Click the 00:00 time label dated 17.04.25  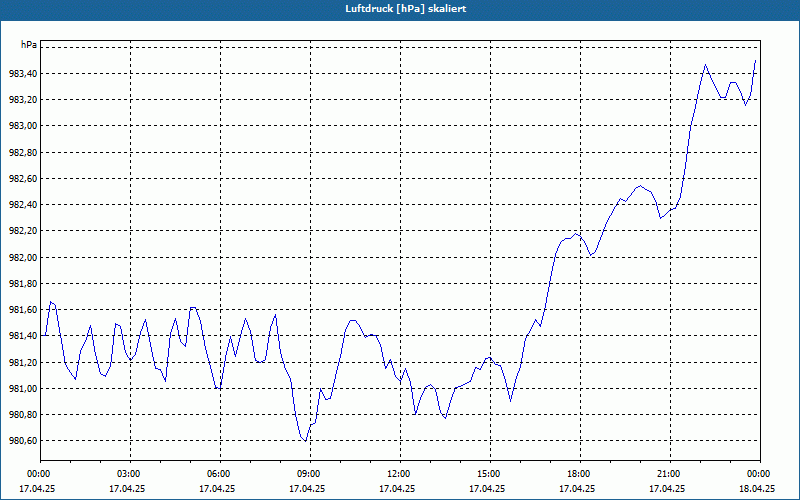point(37,474)
